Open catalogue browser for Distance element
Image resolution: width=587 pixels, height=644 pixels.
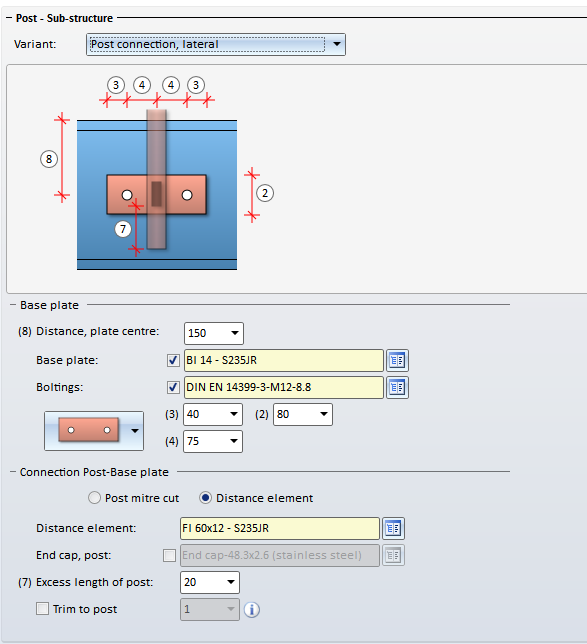(393, 528)
